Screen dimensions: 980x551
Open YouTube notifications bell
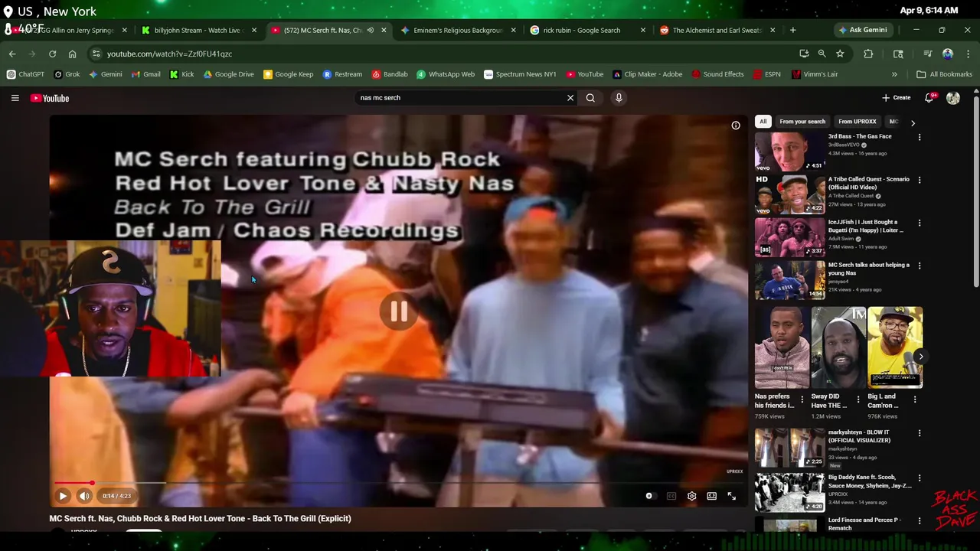(929, 98)
